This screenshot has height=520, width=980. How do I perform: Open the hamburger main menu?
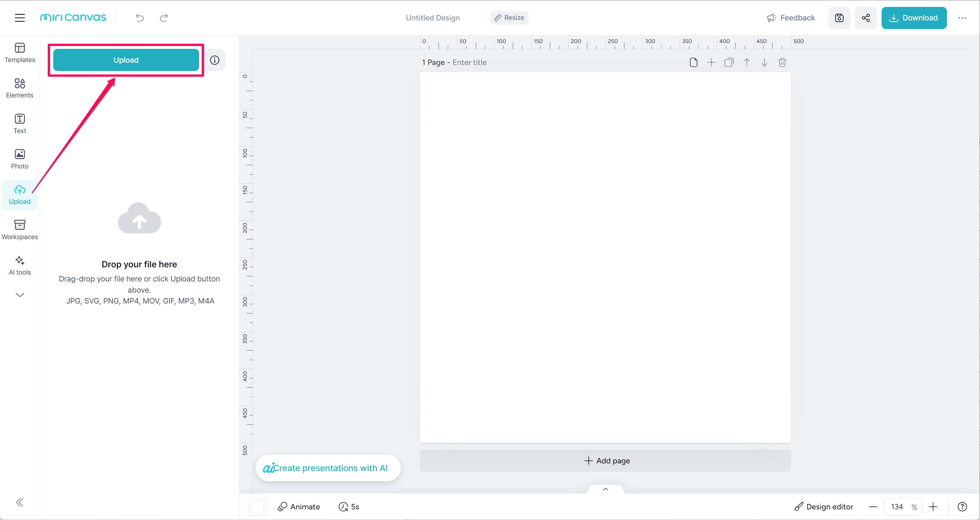(20, 18)
